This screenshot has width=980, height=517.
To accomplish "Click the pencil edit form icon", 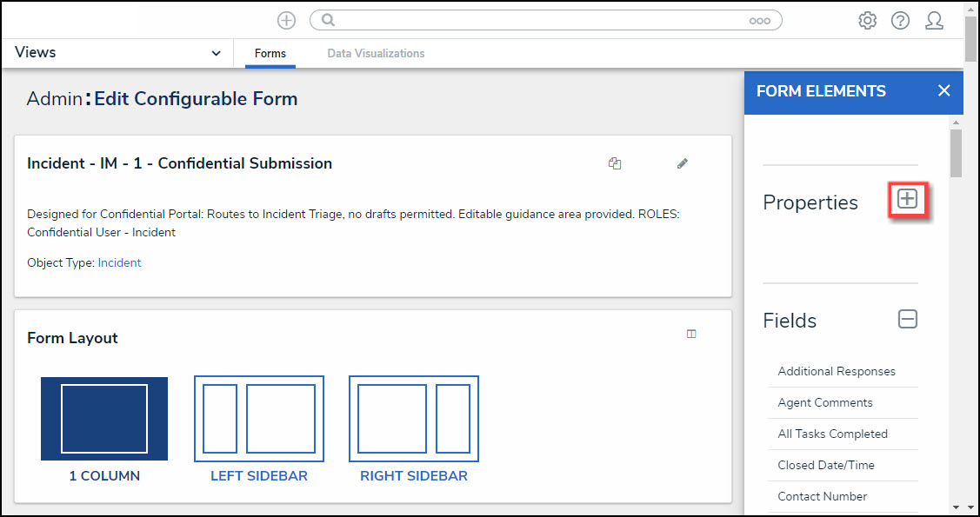I will (683, 163).
